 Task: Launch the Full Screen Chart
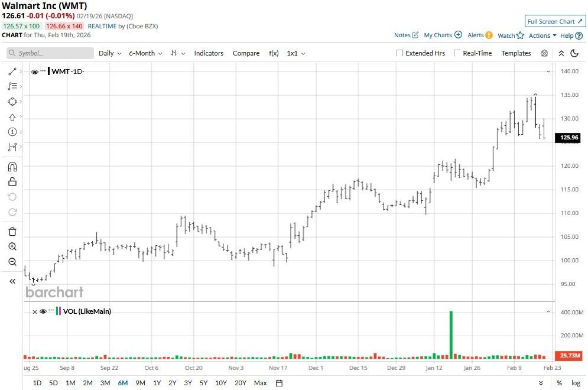coord(555,21)
